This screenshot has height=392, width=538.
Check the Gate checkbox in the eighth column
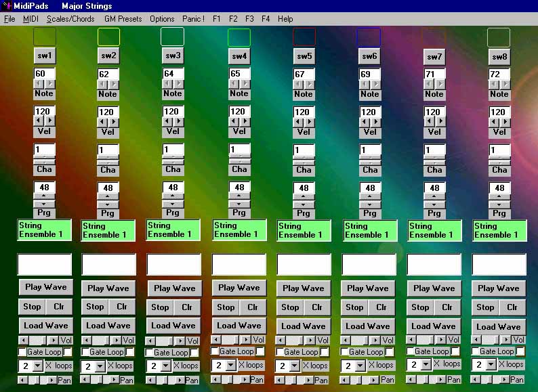coord(474,351)
